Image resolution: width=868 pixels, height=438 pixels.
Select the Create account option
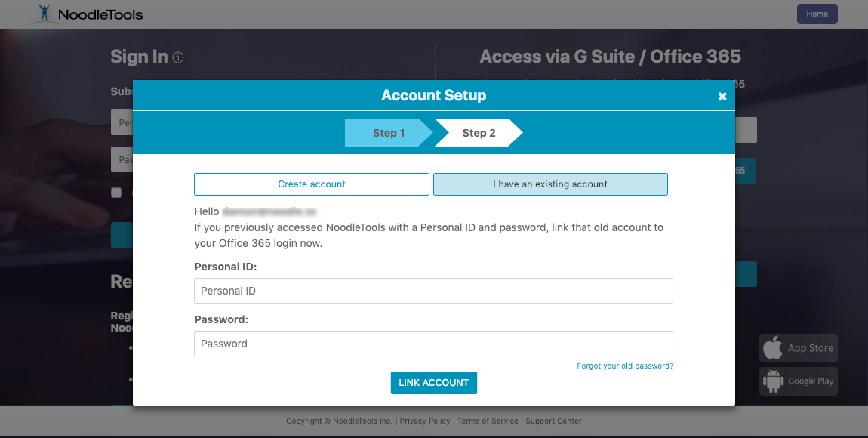312,184
